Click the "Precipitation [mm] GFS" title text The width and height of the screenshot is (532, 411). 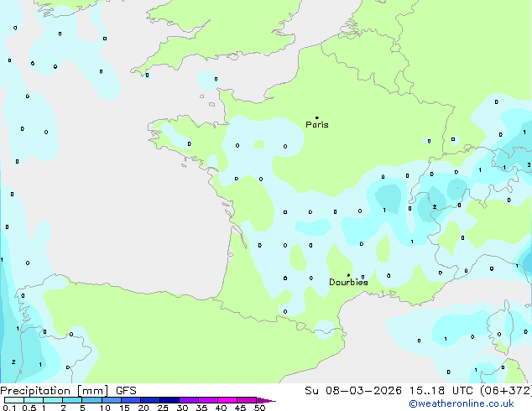[x=68, y=391]
